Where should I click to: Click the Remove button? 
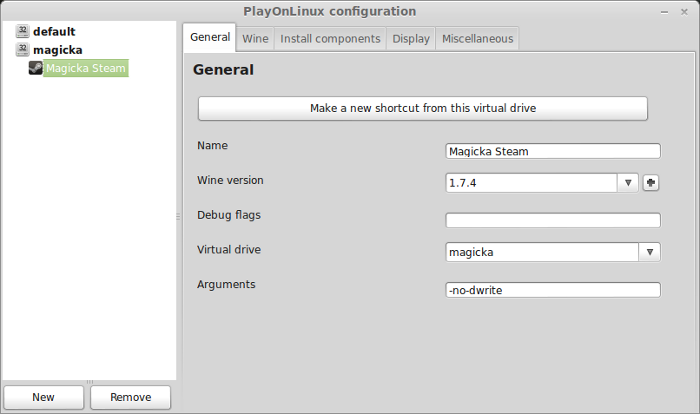[130, 397]
